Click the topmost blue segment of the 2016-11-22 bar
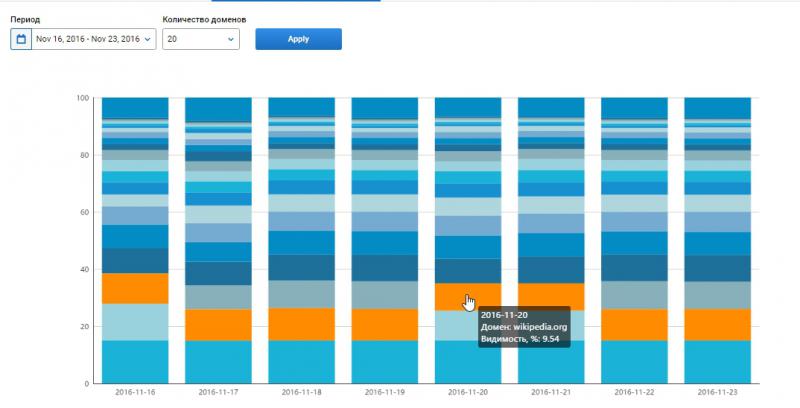 [633, 108]
